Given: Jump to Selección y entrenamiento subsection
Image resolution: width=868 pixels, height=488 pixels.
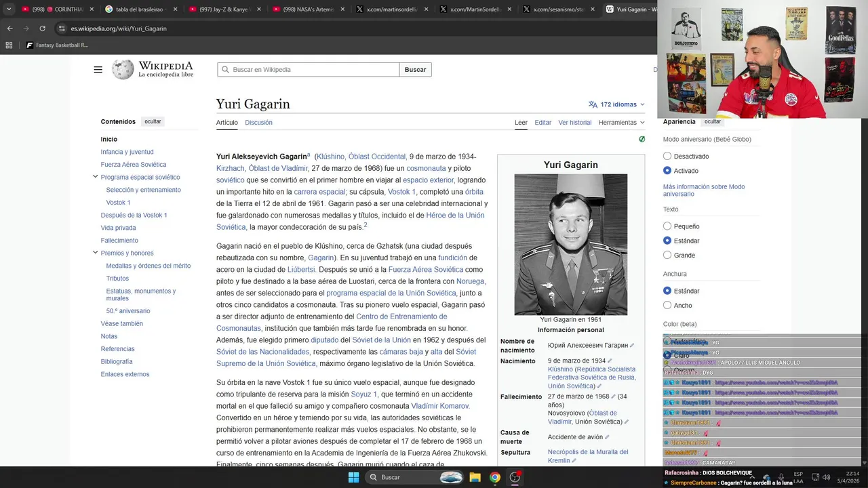Looking at the screenshot, I should click(x=143, y=190).
